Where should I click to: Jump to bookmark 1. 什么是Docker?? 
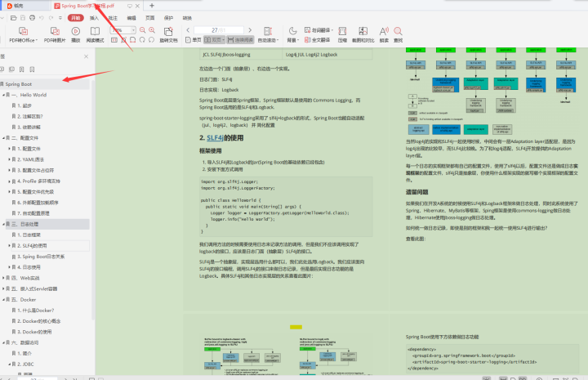pyautogui.click(x=36, y=311)
